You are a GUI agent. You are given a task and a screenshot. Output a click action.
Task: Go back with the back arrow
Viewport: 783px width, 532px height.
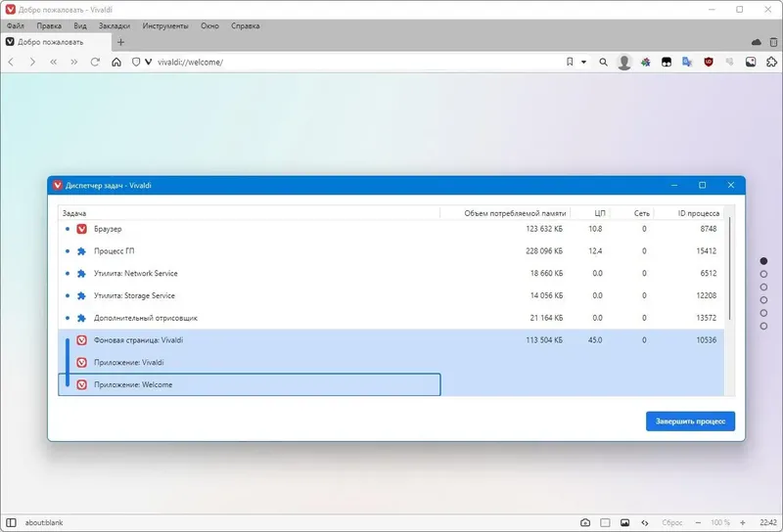click(x=11, y=62)
